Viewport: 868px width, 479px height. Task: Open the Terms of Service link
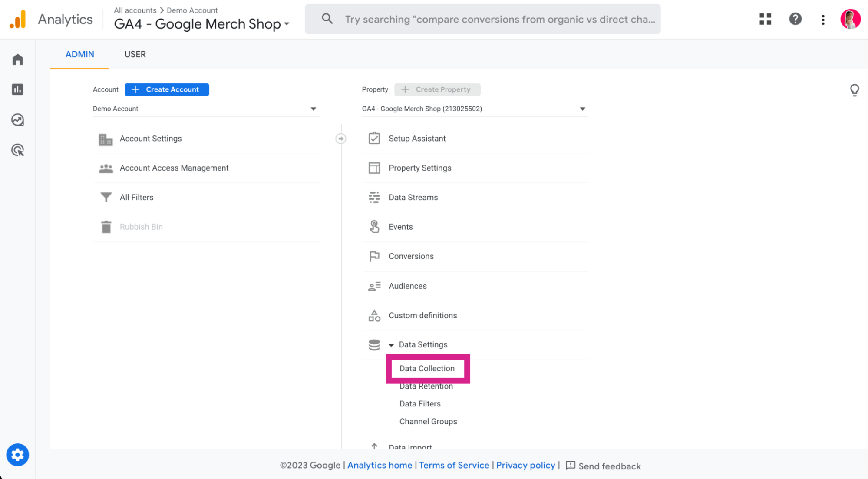coord(454,465)
